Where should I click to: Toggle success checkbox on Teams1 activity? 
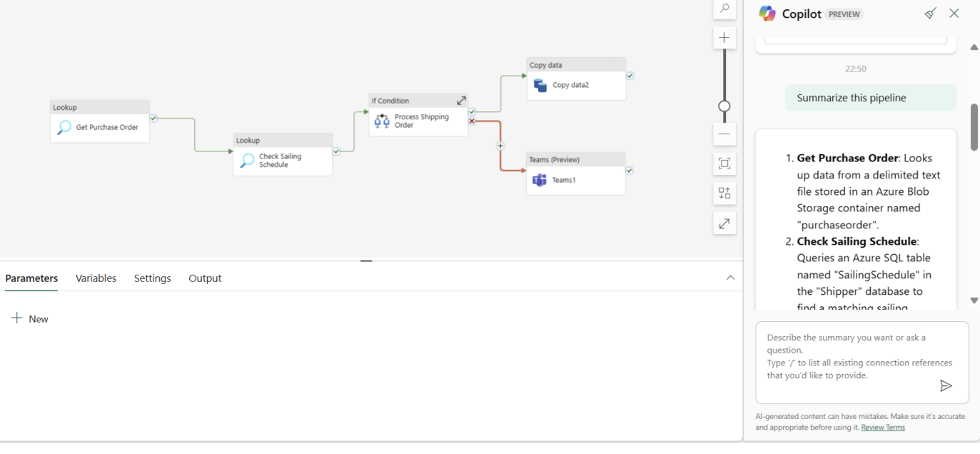629,170
